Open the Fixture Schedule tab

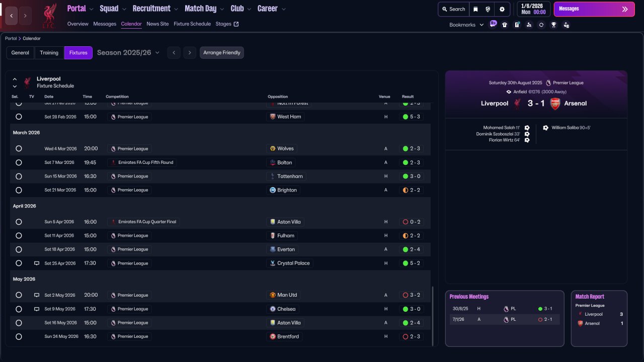[x=192, y=24]
